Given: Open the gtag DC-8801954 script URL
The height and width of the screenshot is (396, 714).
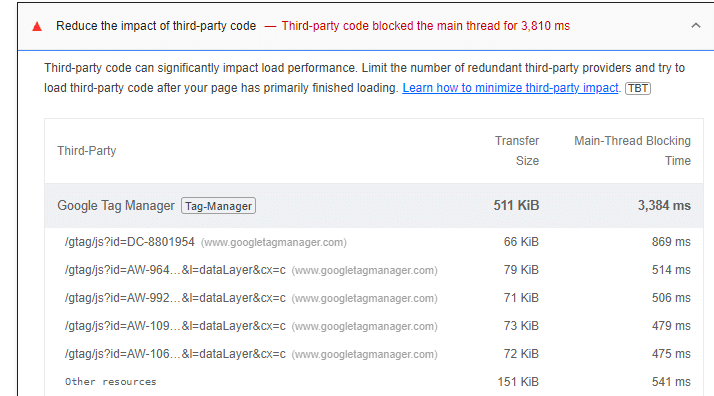Looking at the screenshot, I should 129,242.
